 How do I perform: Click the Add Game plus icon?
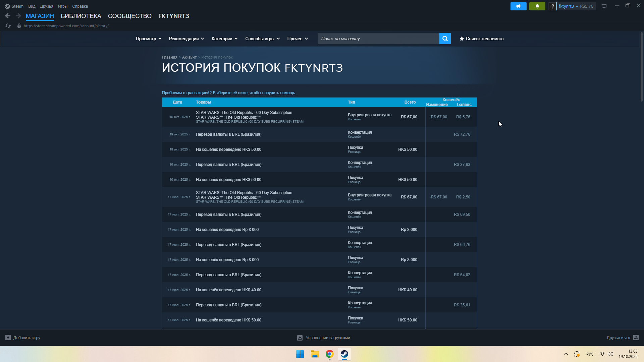pyautogui.click(x=8, y=338)
